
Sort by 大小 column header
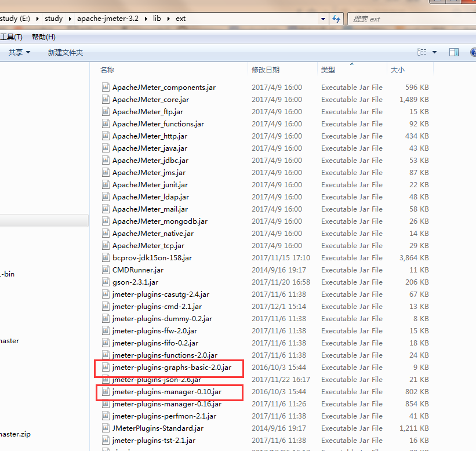397,70
